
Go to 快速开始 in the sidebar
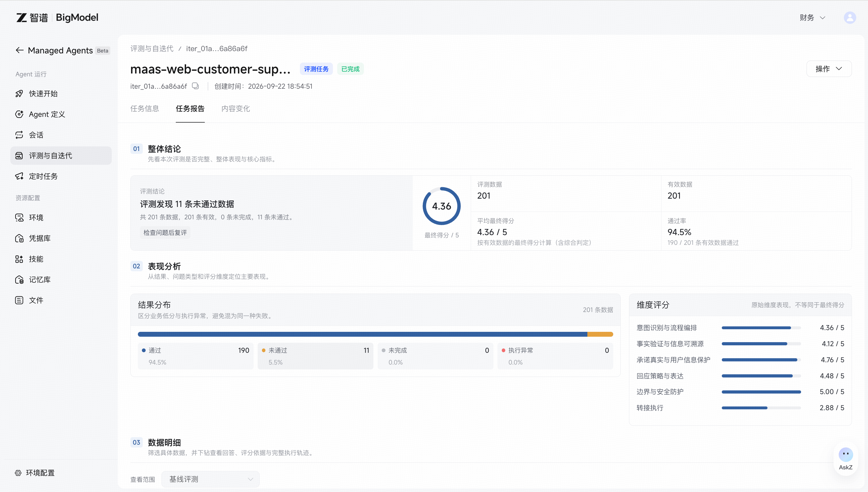coord(61,94)
